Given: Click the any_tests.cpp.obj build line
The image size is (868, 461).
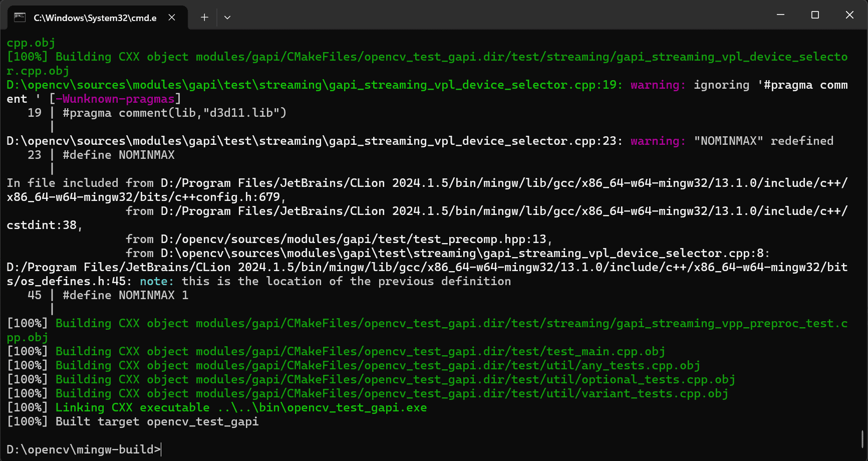Looking at the screenshot, I should pos(354,365).
